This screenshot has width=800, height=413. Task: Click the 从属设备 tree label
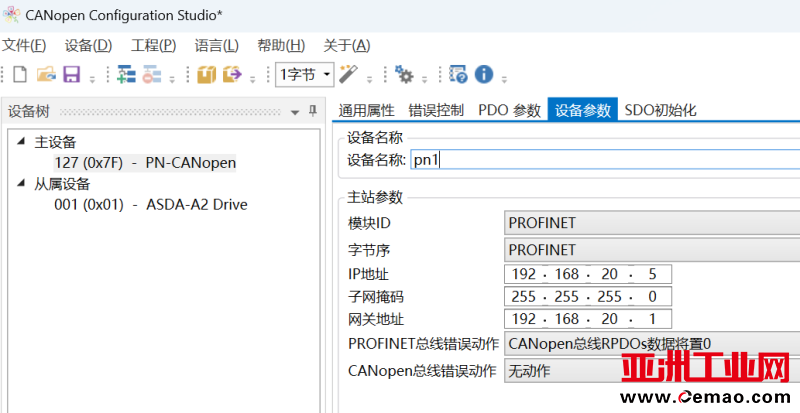tap(62, 184)
